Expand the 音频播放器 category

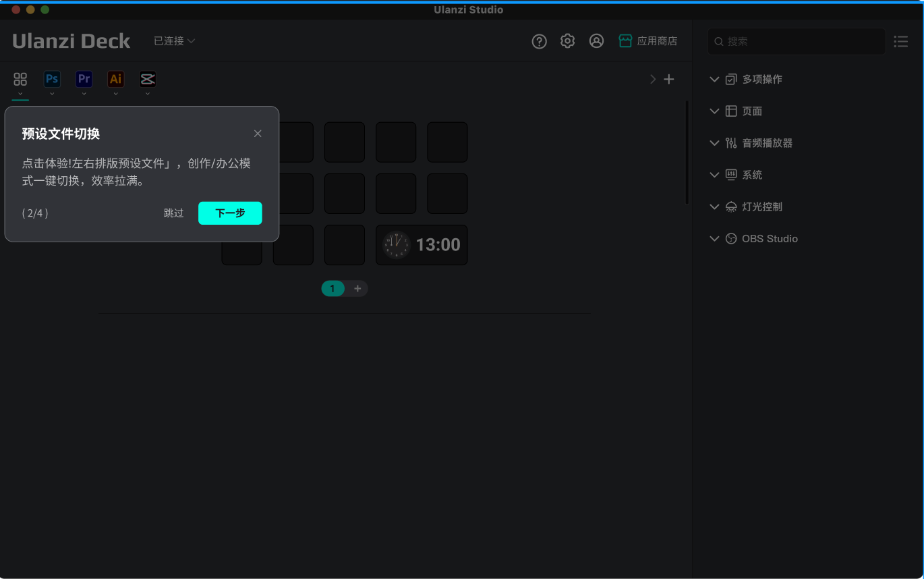767,143
